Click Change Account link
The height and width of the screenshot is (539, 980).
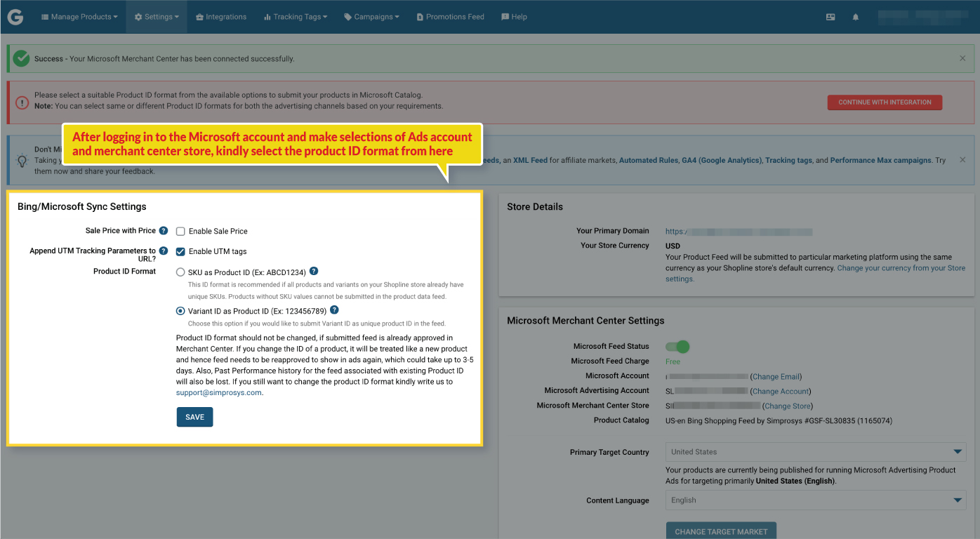[781, 392]
